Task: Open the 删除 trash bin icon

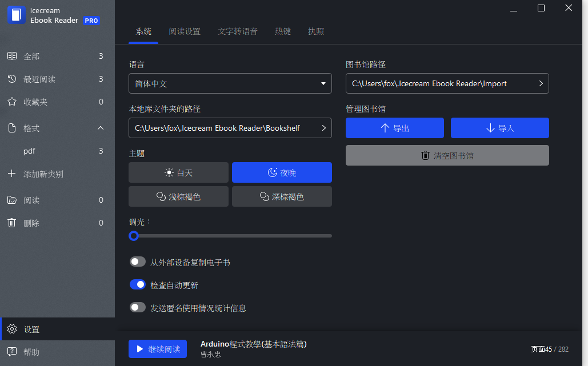Action: coord(12,223)
